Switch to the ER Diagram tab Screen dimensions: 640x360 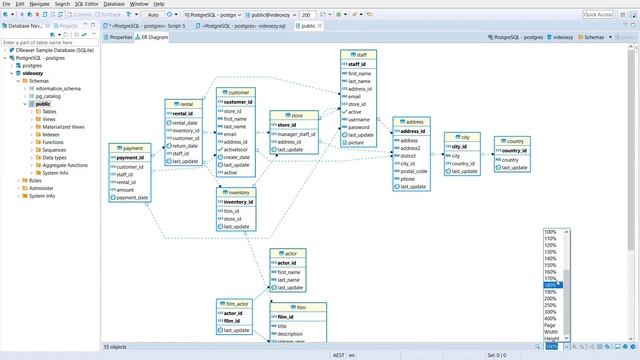tap(151, 37)
